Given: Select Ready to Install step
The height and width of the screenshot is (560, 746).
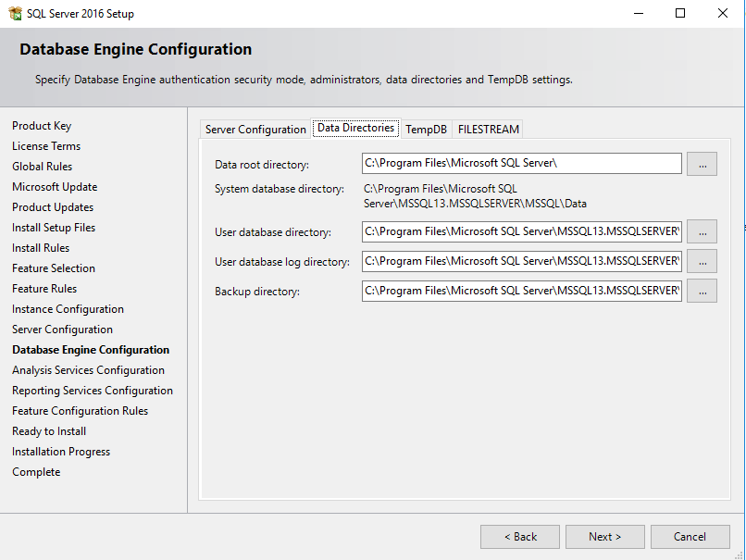Looking at the screenshot, I should click(49, 431).
